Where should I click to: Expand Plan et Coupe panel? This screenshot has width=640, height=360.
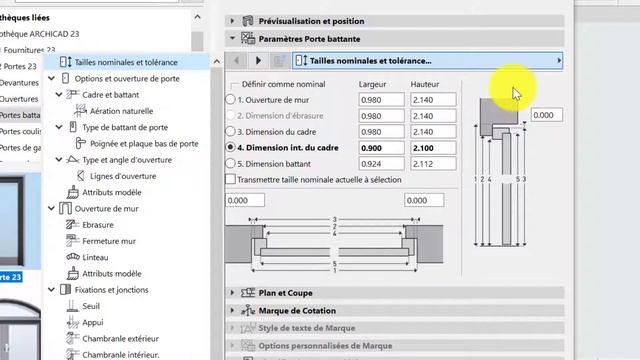tap(232, 293)
